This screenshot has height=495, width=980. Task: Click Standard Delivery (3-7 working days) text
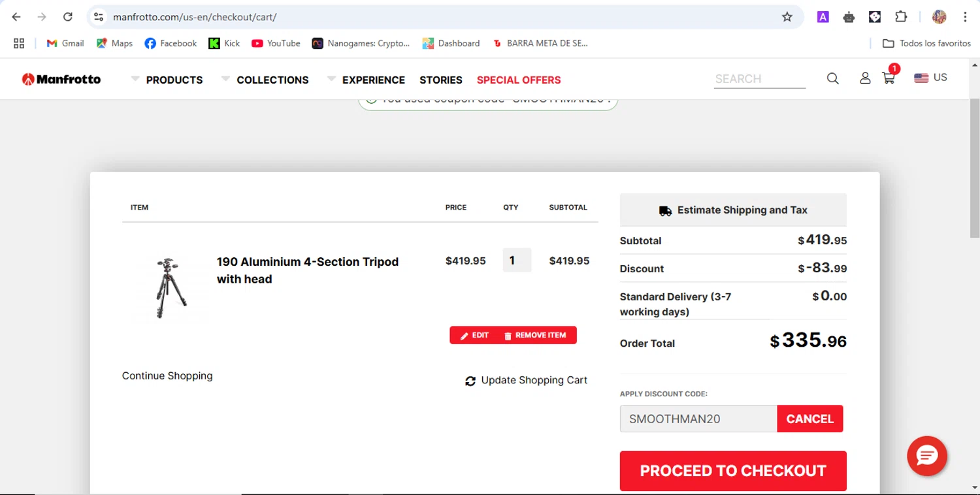tap(676, 304)
